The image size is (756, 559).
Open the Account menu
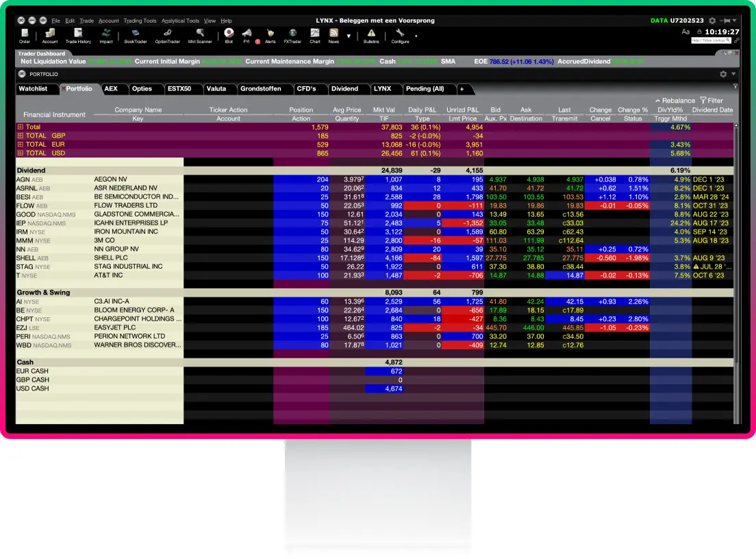[108, 21]
